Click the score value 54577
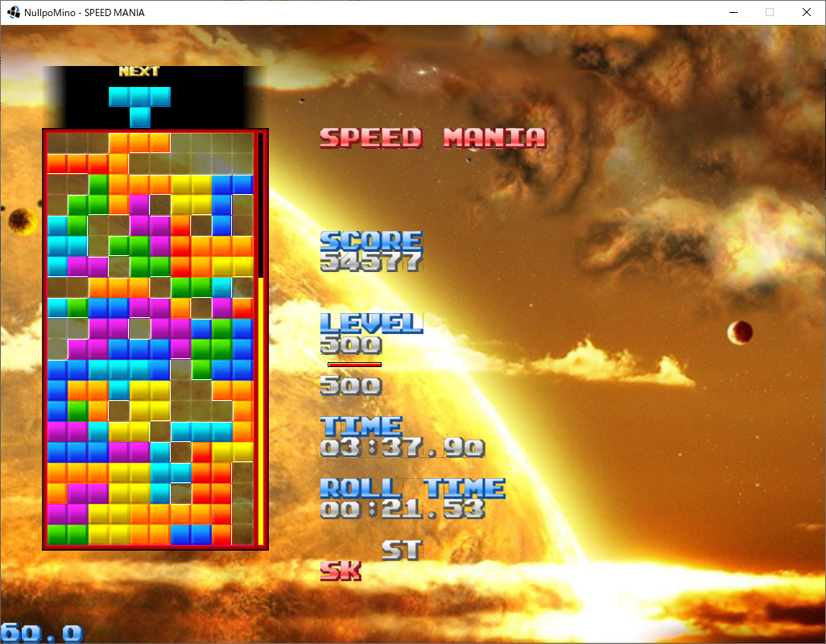 [x=371, y=262]
